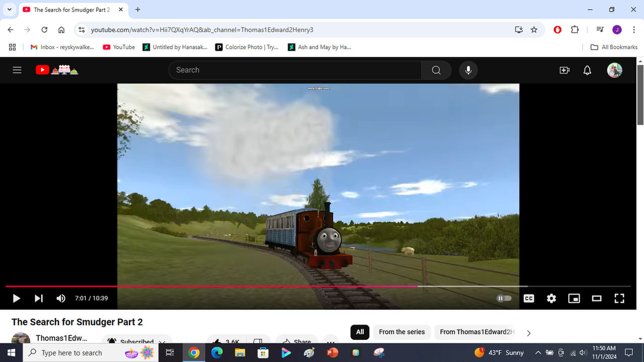This screenshot has width=644, height=362.
Task: Open the player Settings gear
Action: (551, 298)
